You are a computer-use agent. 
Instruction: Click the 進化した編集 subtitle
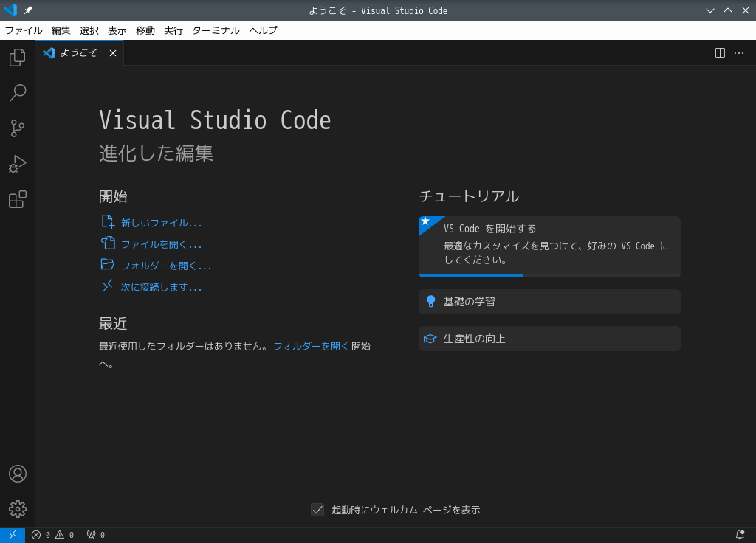pos(157,153)
